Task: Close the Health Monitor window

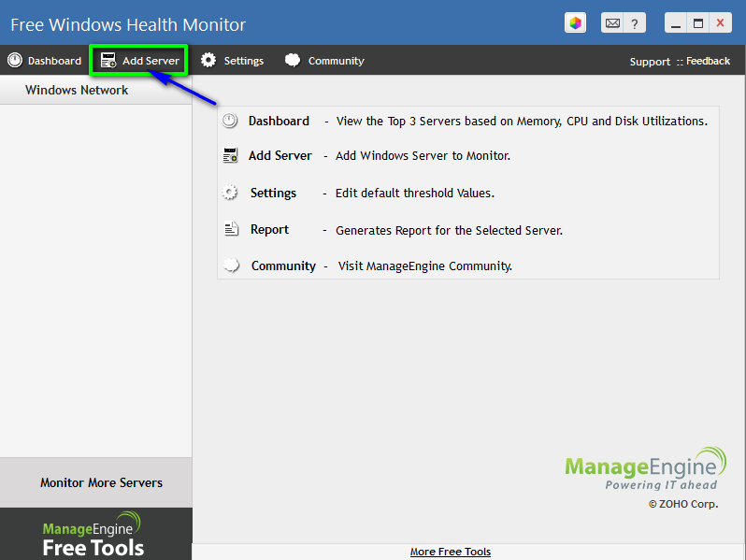Action: point(721,22)
